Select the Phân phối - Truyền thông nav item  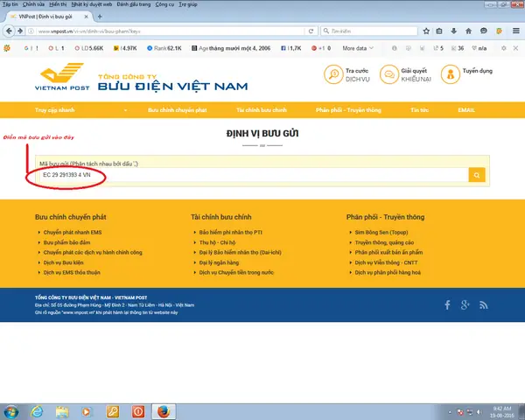click(x=348, y=110)
